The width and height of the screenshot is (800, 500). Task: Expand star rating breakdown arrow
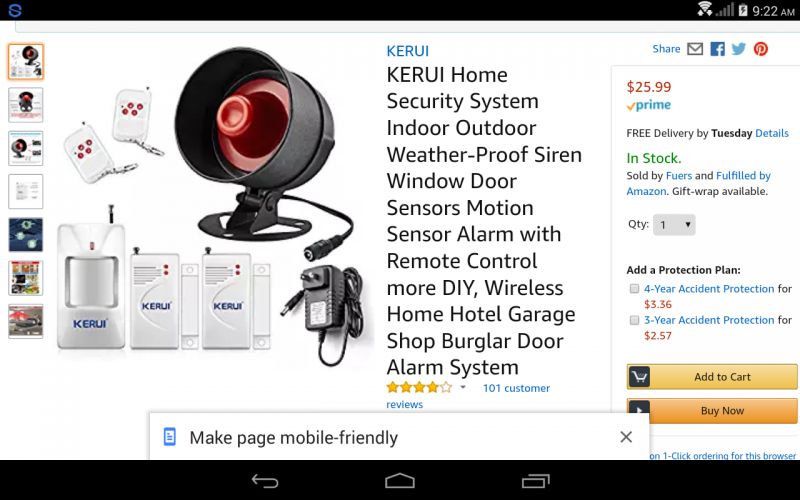pos(463,387)
